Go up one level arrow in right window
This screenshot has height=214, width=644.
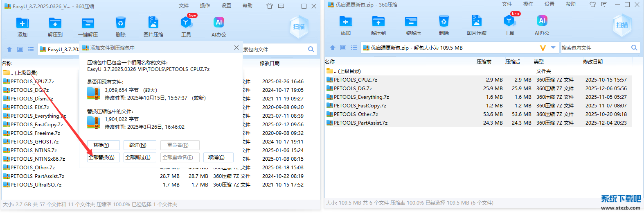pos(333,48)
